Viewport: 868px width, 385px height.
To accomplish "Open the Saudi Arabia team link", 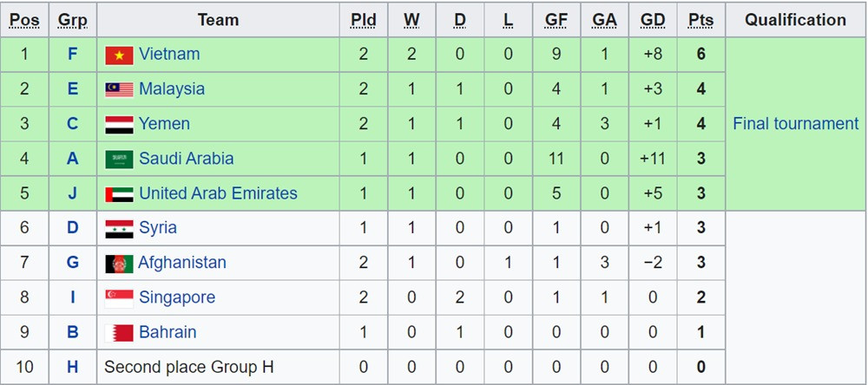I will tap(186, 159).
